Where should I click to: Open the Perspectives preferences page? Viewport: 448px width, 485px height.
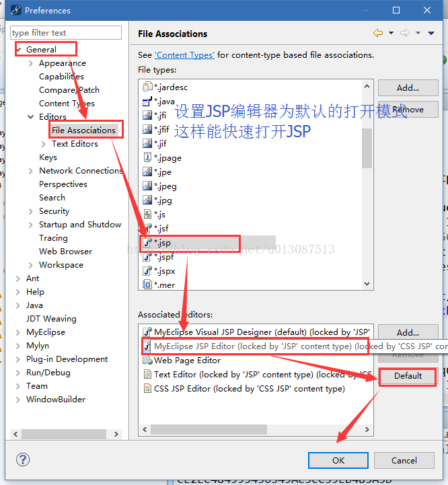(63, 184)
